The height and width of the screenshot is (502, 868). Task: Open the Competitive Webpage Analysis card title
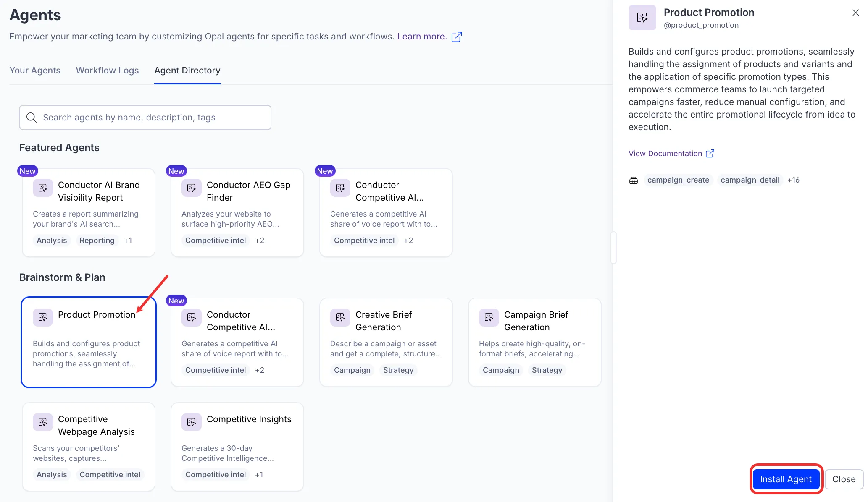tap(97, 426)
